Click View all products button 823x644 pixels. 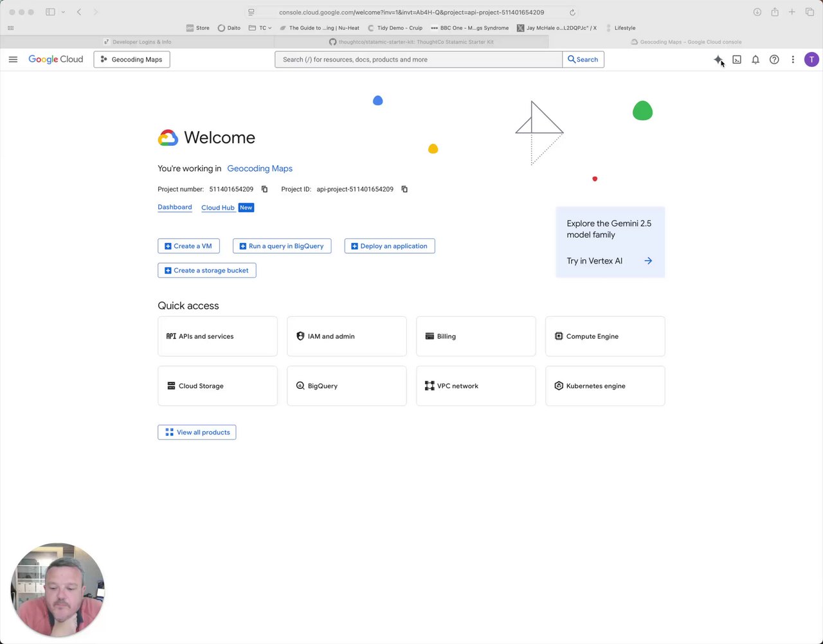[197, 433]
